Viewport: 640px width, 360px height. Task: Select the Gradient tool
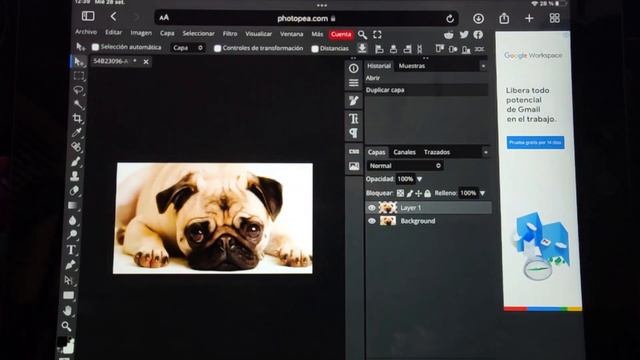[73, 205]
